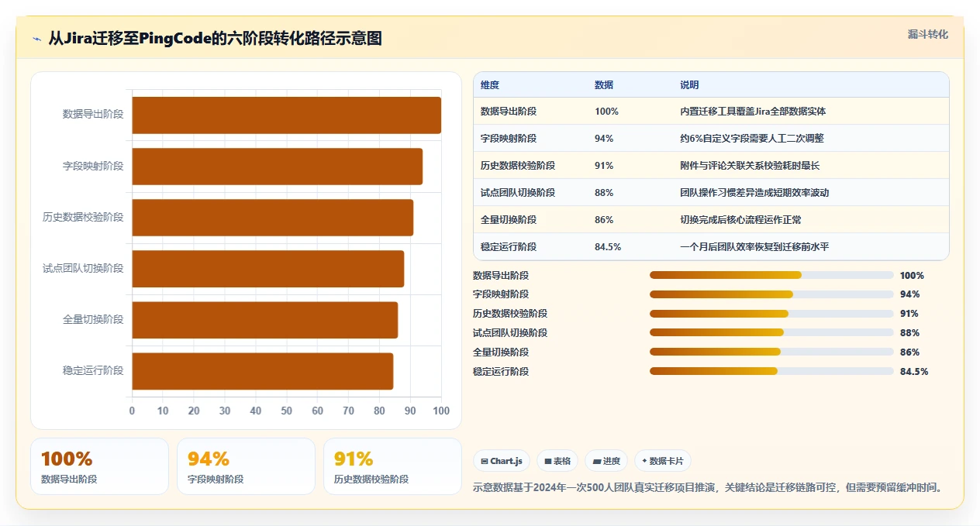Select the Chart.js chip

(x=502, y=461)
